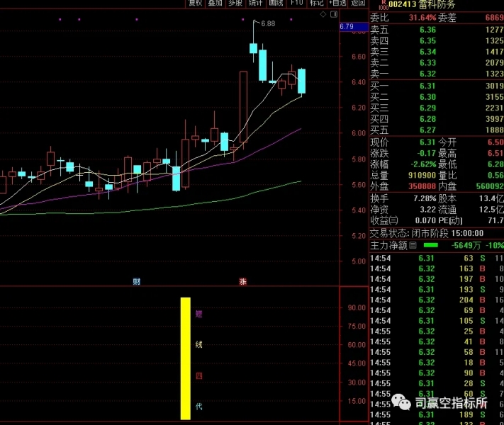
Task: Click the 返回 back button
Action: click(358, 3)
